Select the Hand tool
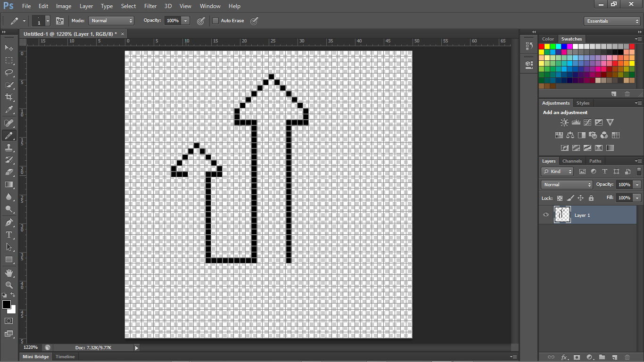This screenshot has width=644, height=362. click(9, 273)
